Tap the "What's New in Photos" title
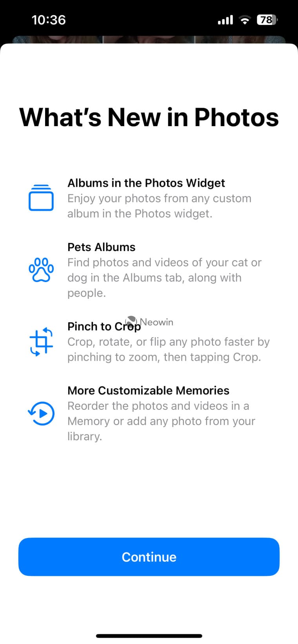 [x=149, y=117]
